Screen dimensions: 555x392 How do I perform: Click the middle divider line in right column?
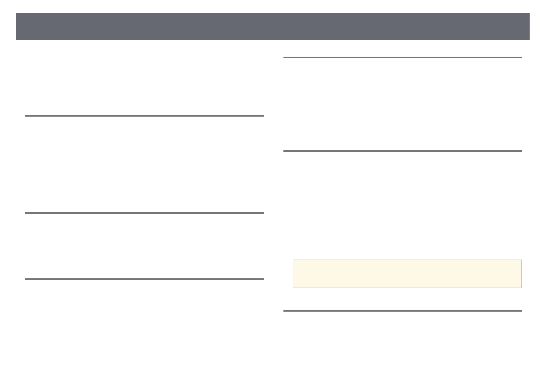[x=402, y=151]
